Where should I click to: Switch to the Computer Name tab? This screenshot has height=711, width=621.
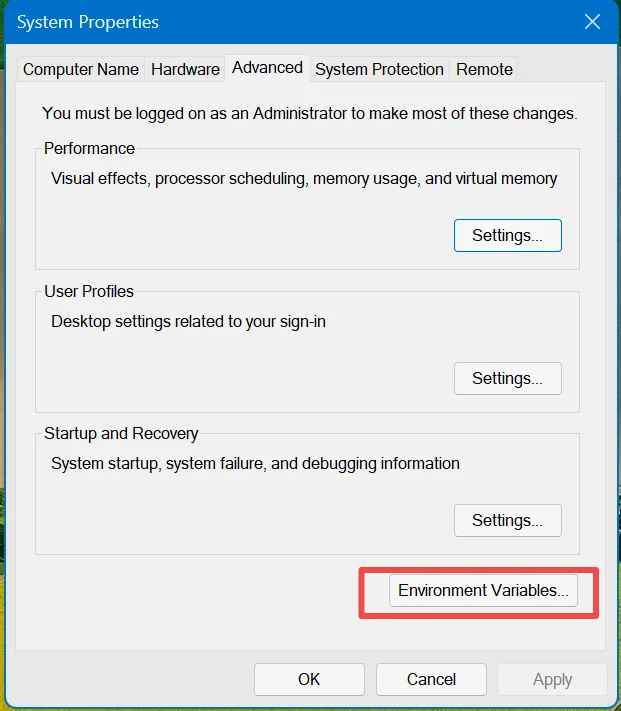tap(81, 69)
